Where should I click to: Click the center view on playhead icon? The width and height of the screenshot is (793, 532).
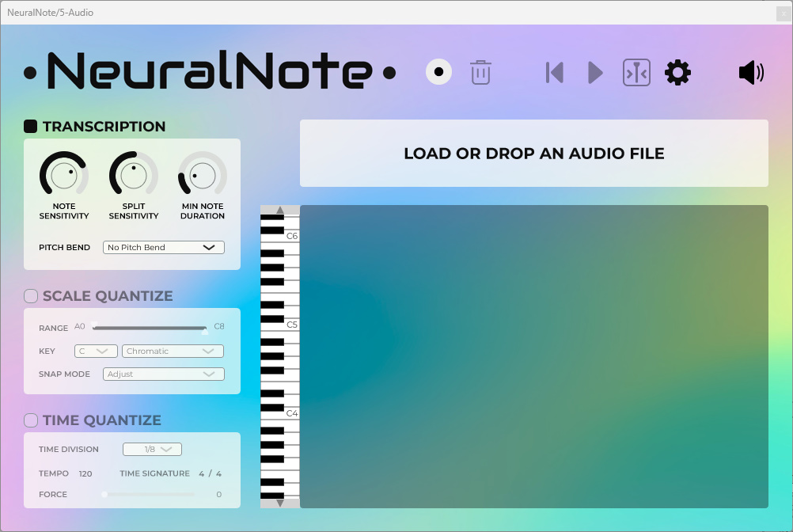636,73
